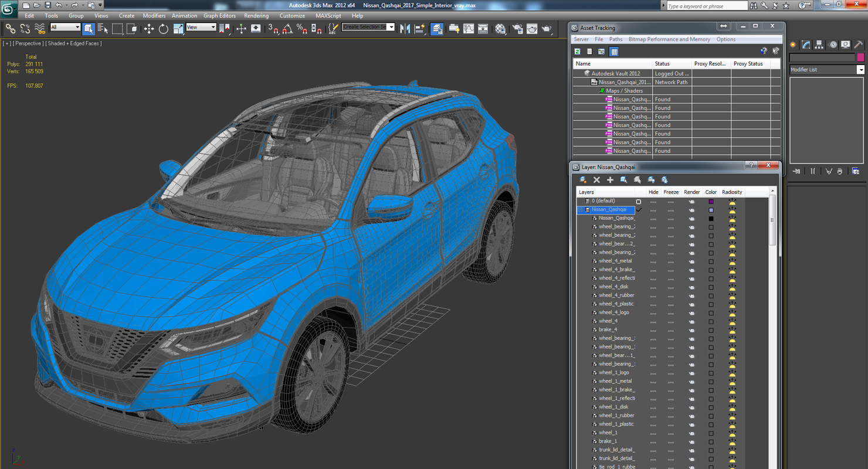Click the Unlink Selection tool
This screenshot has width=868, height=469.
pyautogui.click(x=25, y=28)
